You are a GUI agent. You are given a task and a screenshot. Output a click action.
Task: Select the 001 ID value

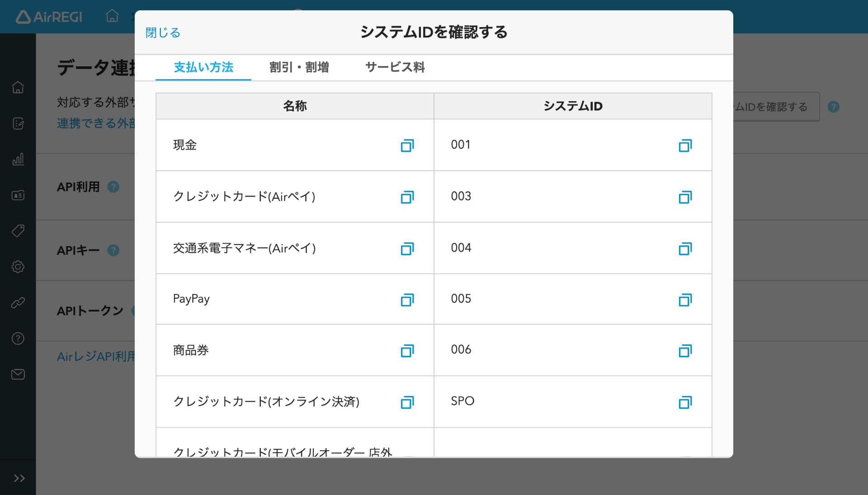coord(461,145)
